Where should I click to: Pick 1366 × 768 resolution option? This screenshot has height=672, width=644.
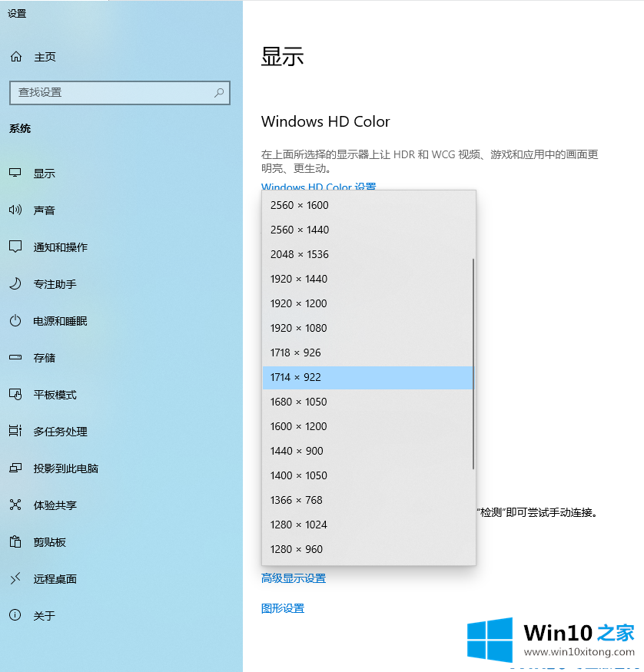[x=368, y=500]
